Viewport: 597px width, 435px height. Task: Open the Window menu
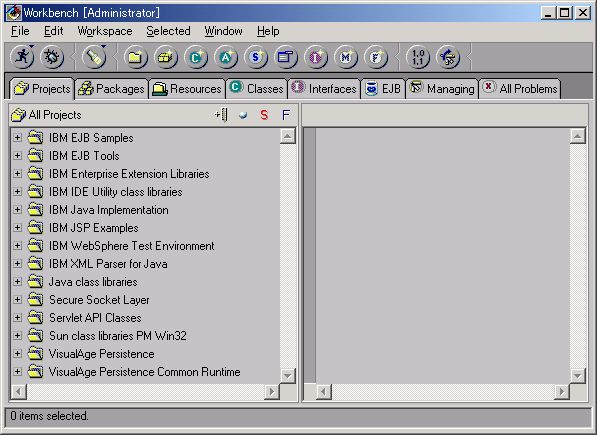tap(223, 31)
